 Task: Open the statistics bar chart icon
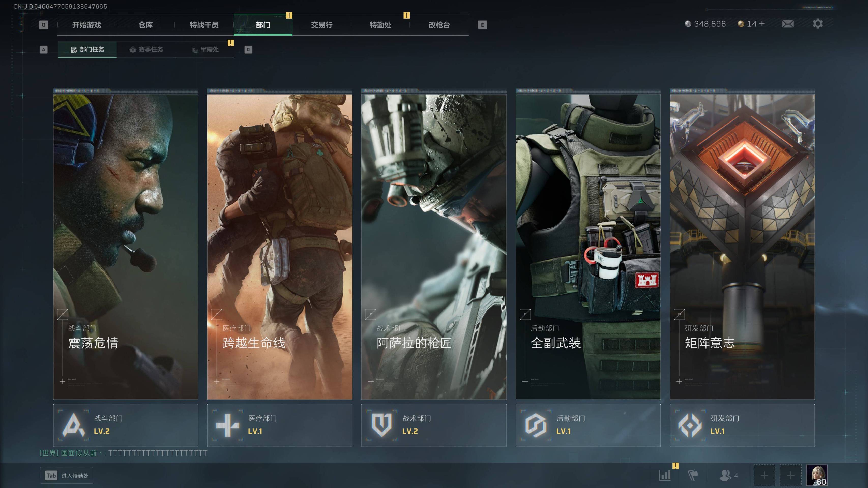coord(665,475)
